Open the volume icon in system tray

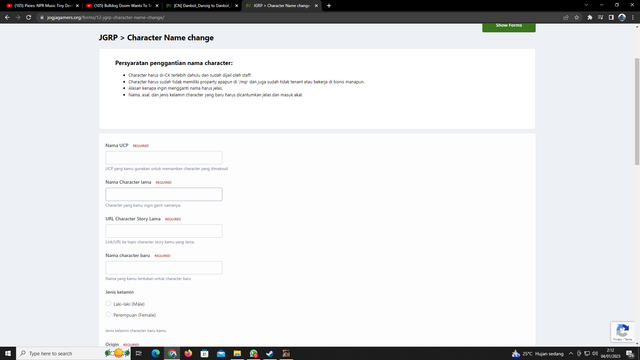(x=595, y=353)
